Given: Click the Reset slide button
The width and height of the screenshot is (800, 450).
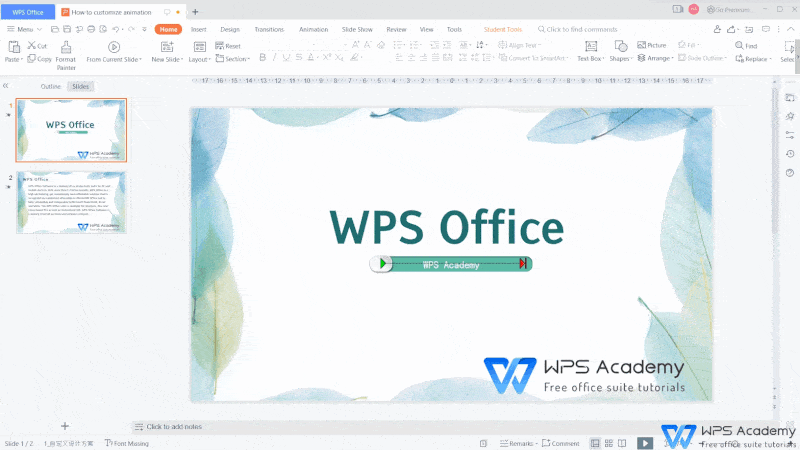Looking at the screenshot, I should (228, 46).
